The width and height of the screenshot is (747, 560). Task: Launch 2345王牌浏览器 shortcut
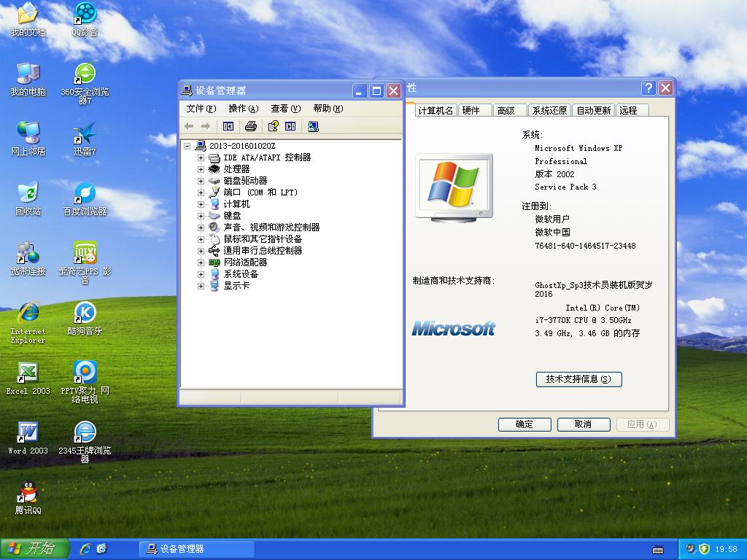click(x=85, y=443)
